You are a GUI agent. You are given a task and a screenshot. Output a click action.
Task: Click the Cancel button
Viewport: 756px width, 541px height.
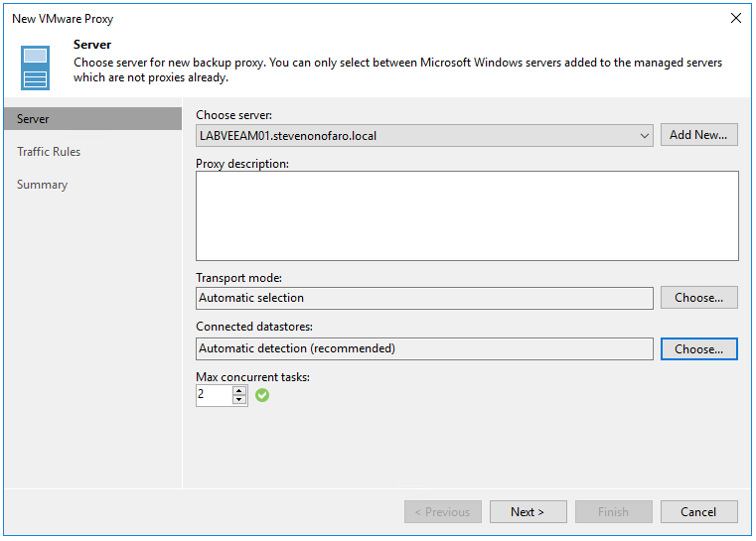(698, 512)
